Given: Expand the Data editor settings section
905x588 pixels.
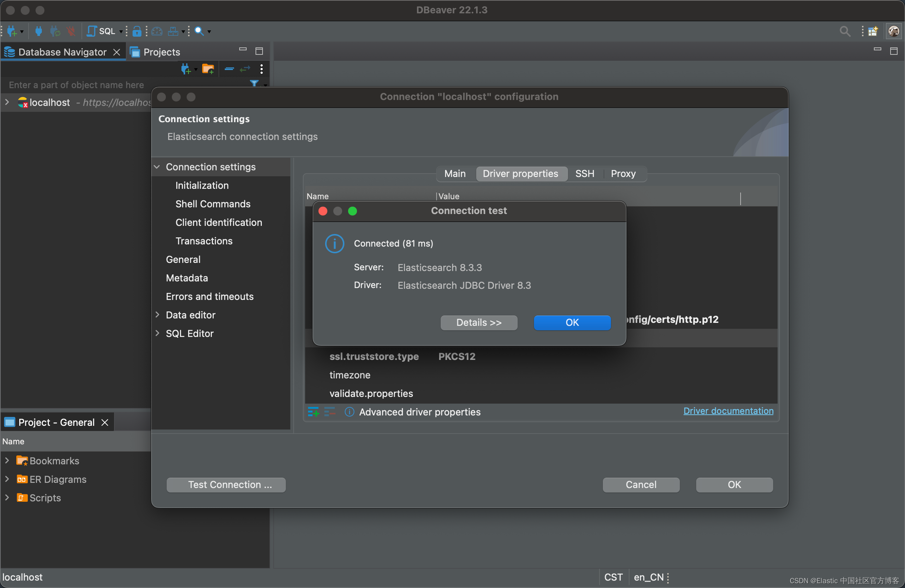Looking at the screenshot, I should coord(158,315).
